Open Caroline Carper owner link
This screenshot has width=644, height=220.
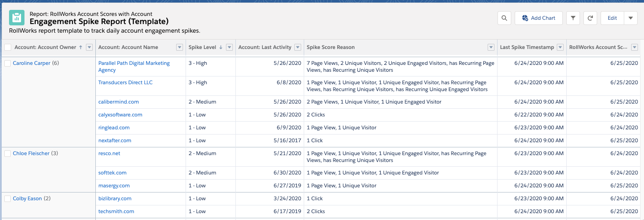pos(31,63)
